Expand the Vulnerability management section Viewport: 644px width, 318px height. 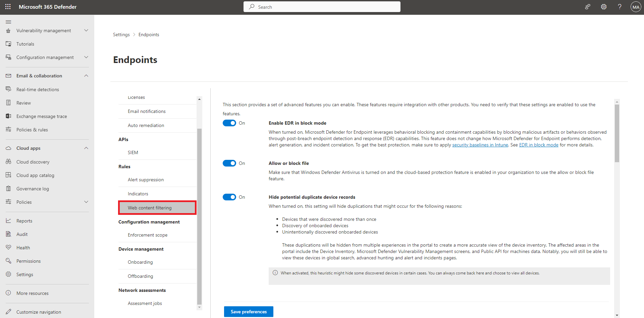coord(86,30)
